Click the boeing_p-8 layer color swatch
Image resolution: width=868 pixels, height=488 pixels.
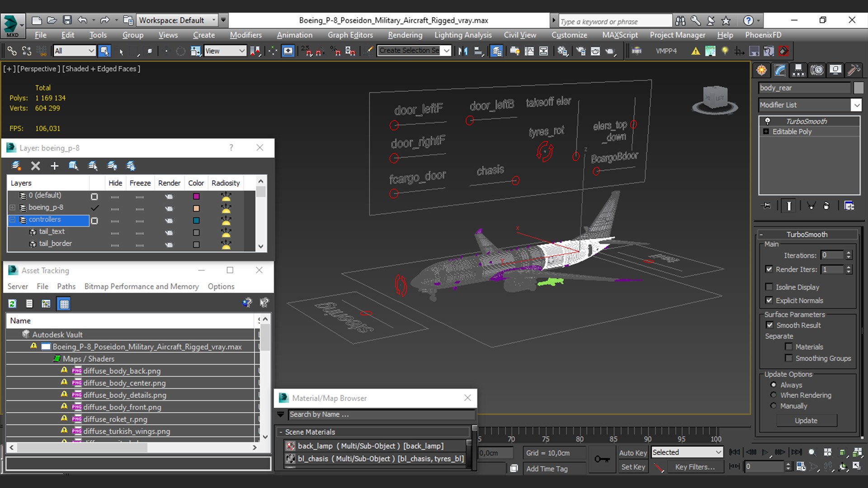click(x=196, y=208)
